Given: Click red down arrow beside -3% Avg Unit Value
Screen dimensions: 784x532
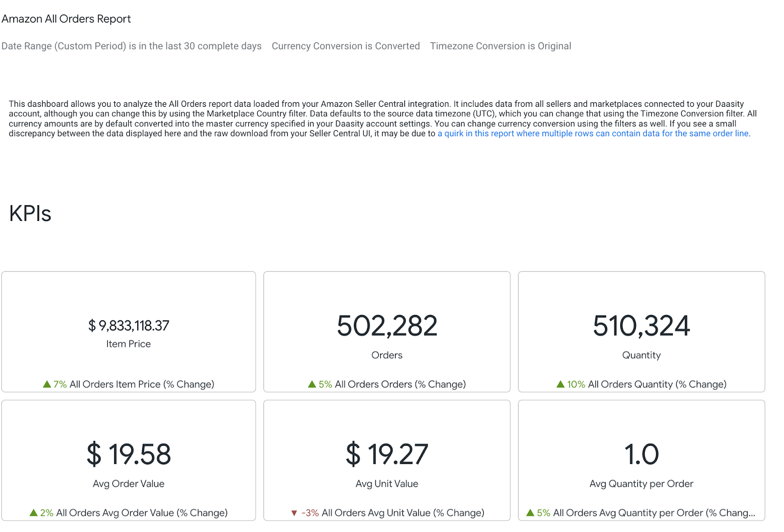Looking at the screenshot, I should [x=294, y=513].
